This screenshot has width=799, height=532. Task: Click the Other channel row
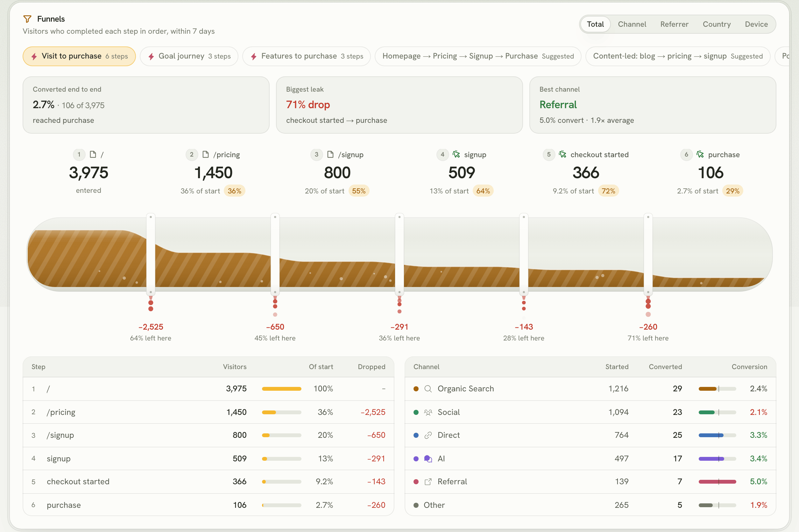click(x=590, y=505)
